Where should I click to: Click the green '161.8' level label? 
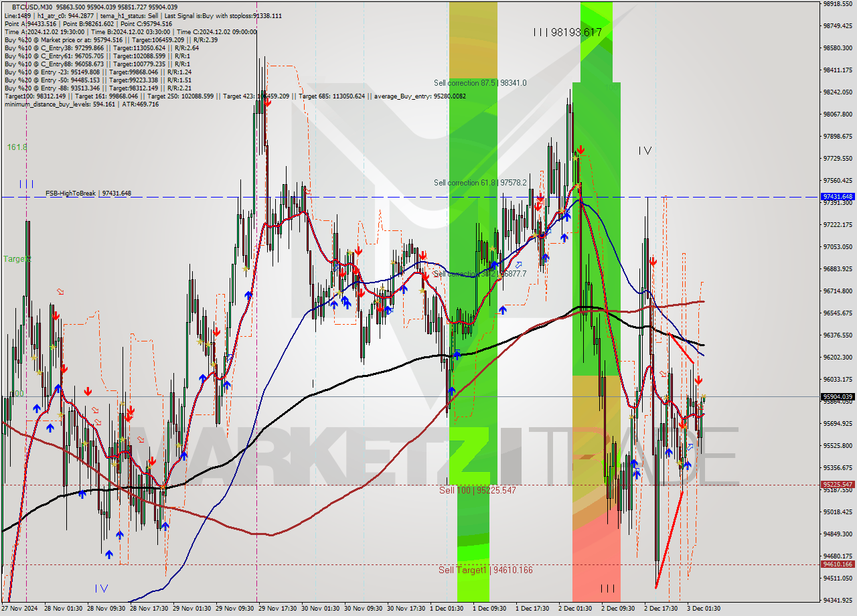pyautogui.click(x=17, y=147)
